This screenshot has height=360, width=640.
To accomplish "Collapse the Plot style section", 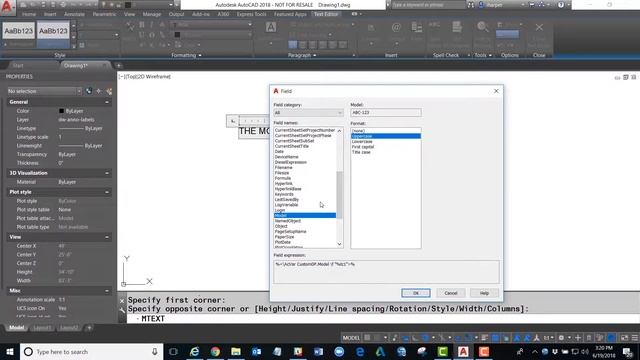I will (107, 192).
